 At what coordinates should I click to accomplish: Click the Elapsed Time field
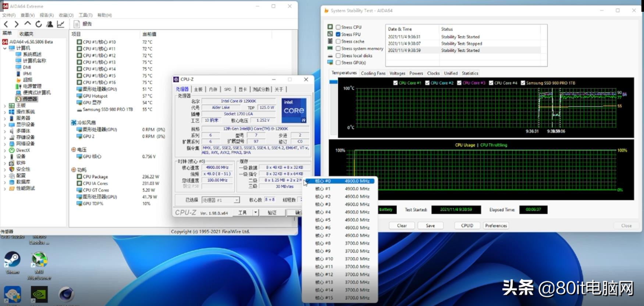[x=533, y=210]
